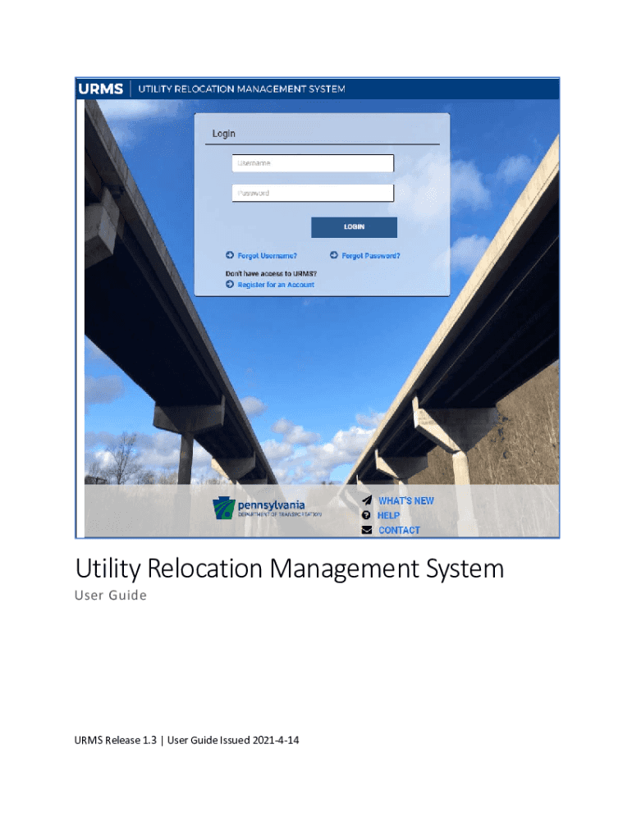Image resolution: width=632 pixels, height=840 pixels.
Task: Focus the Password input field
Action: [313, 194]
